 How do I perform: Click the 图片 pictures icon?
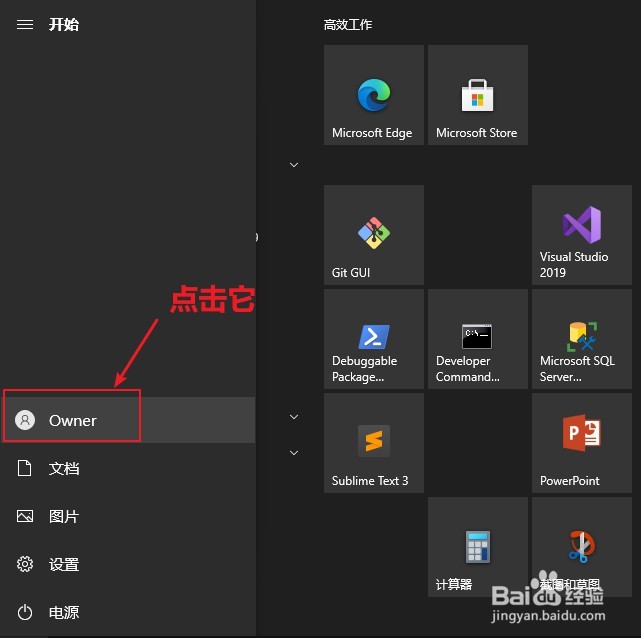pyautogui.click(x=25, y=516)
